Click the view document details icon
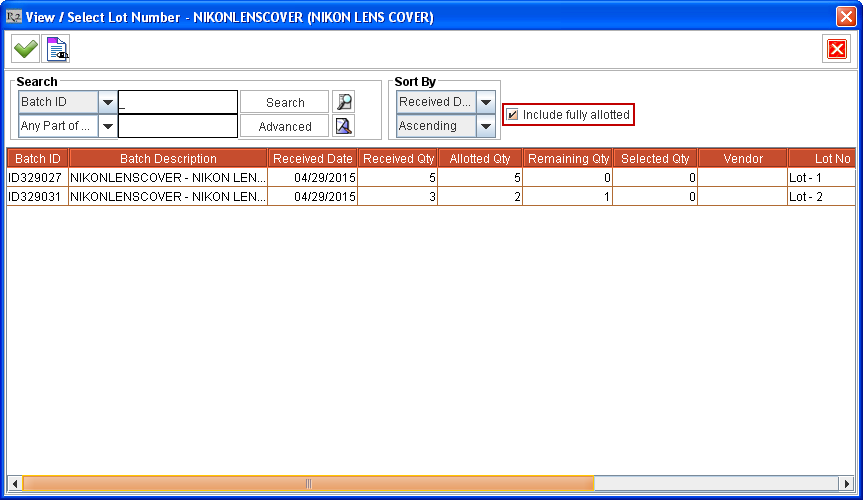This screenshot has height=500, width=863. 57,49
